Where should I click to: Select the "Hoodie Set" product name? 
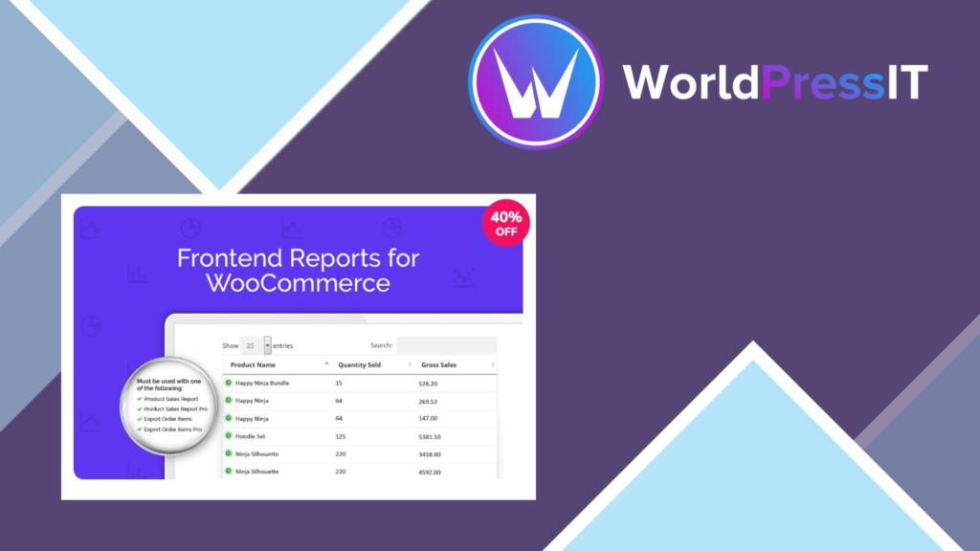[x=250, y=436]
